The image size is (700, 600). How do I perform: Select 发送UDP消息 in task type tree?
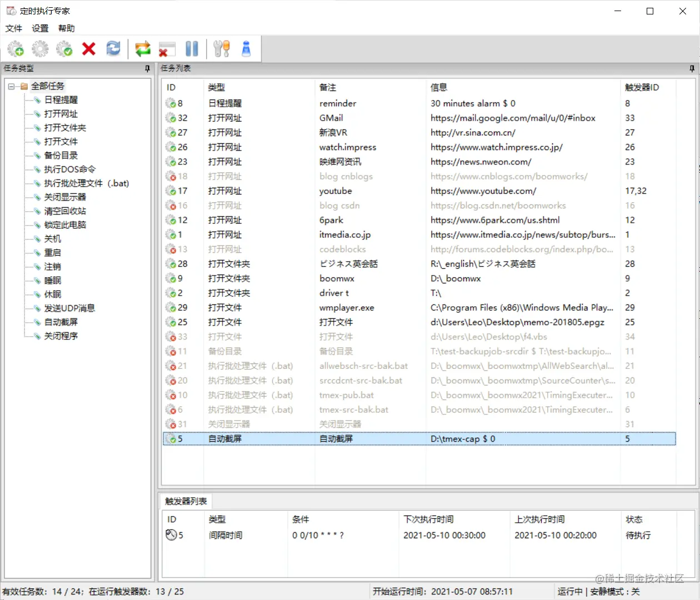[69, 308]
